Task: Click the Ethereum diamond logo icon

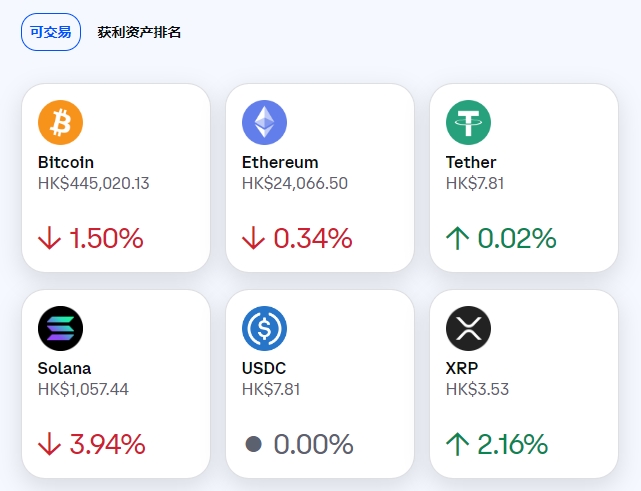Action: tap(264, 122)
